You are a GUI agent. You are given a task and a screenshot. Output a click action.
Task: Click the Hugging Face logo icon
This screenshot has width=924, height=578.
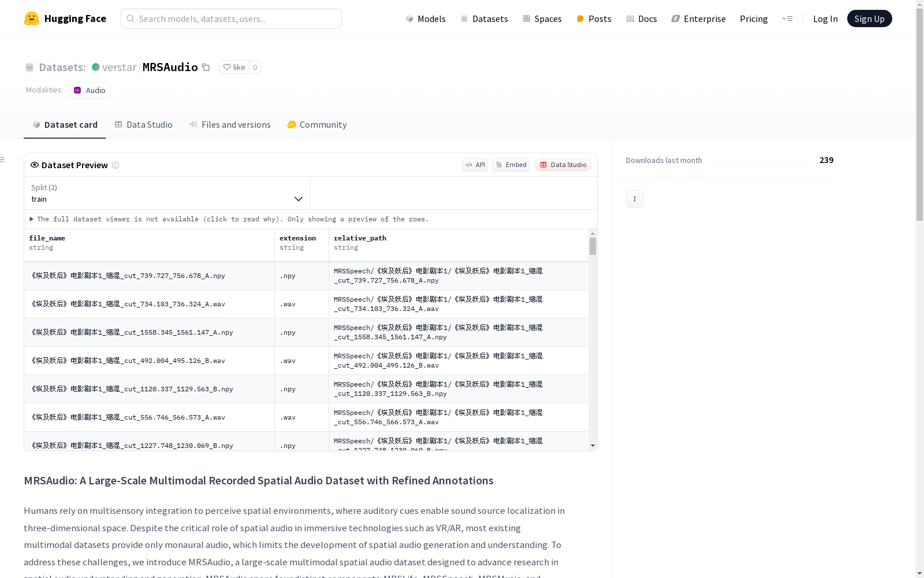click(x=32, y=18)
